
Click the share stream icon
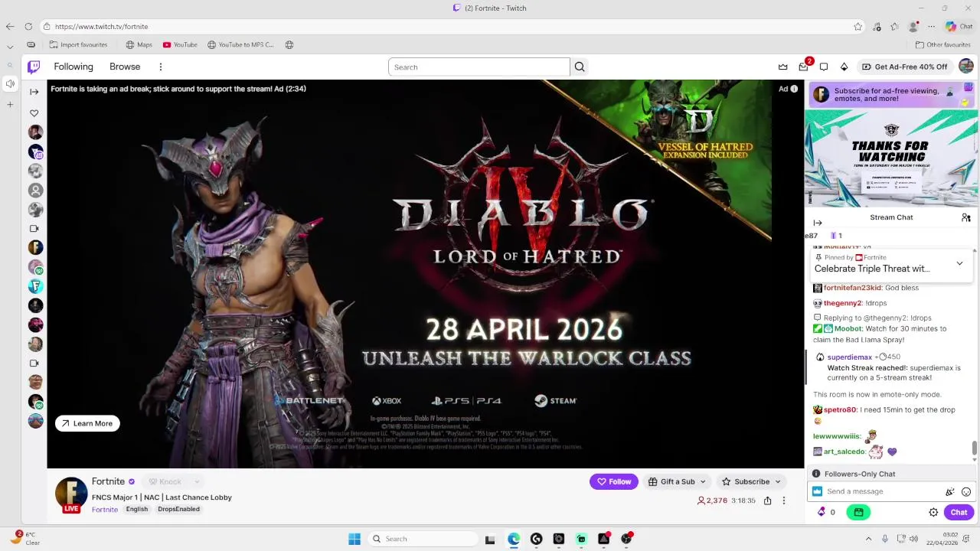[767, 500]
